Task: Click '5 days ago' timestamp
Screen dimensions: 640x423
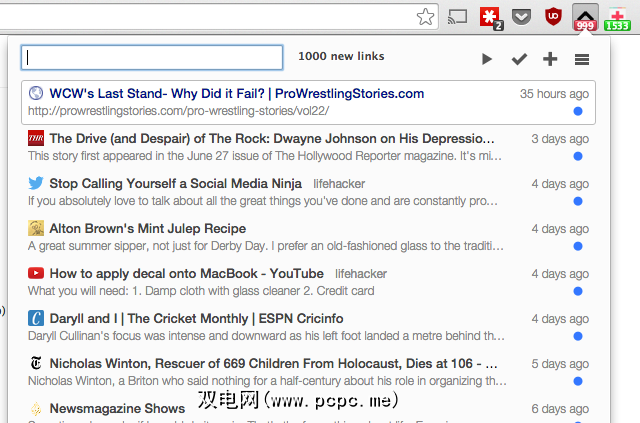Action: (560, 364)
